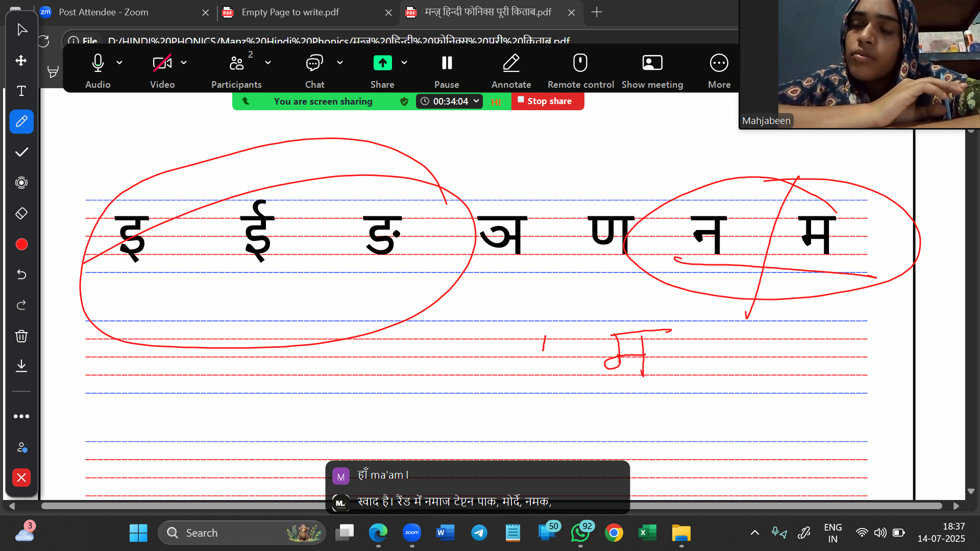
Task: Select the eraser tool in annotation sidebar
Action: [x=21, y=213]
